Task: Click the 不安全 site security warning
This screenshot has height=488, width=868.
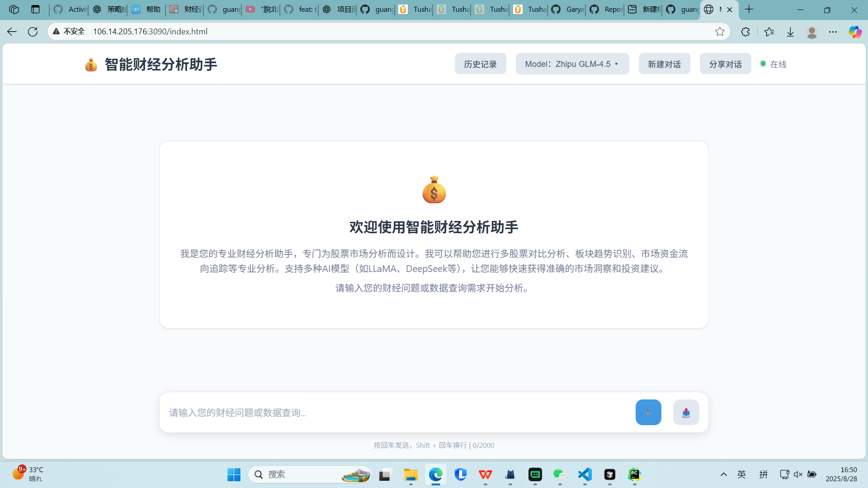Action: 69,32
